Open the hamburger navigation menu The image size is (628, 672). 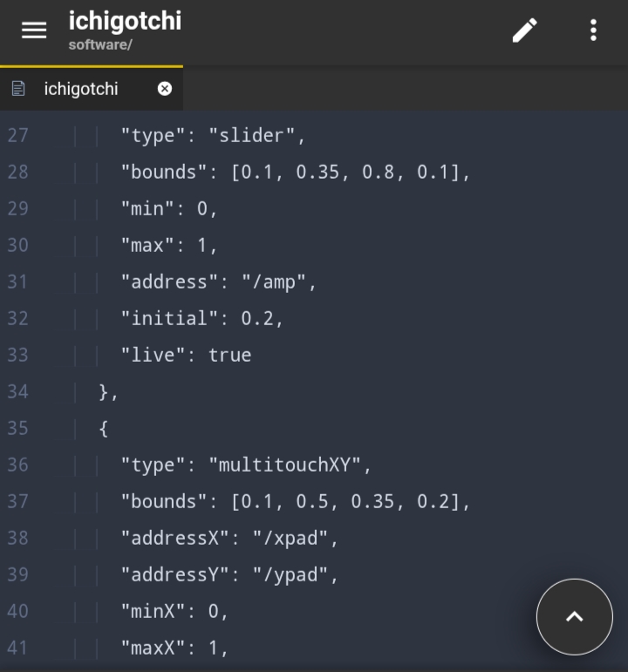tap(34, 31)
